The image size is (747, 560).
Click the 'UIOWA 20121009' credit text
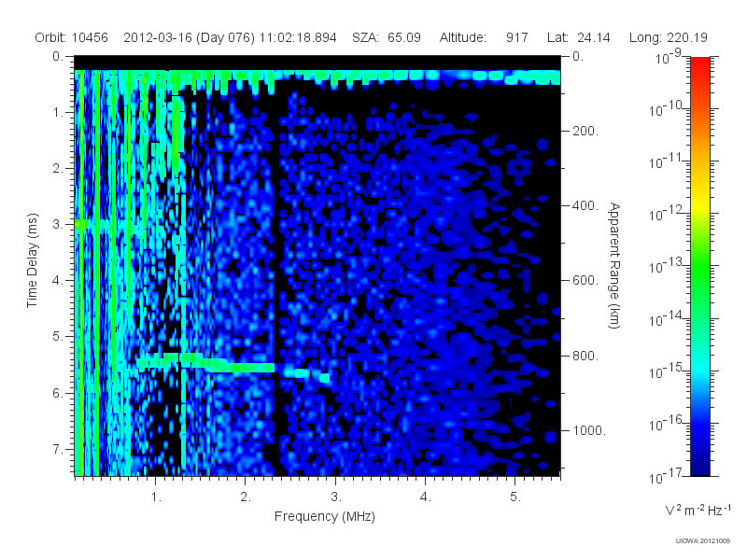pyautogui.click(x=703, y=541)
